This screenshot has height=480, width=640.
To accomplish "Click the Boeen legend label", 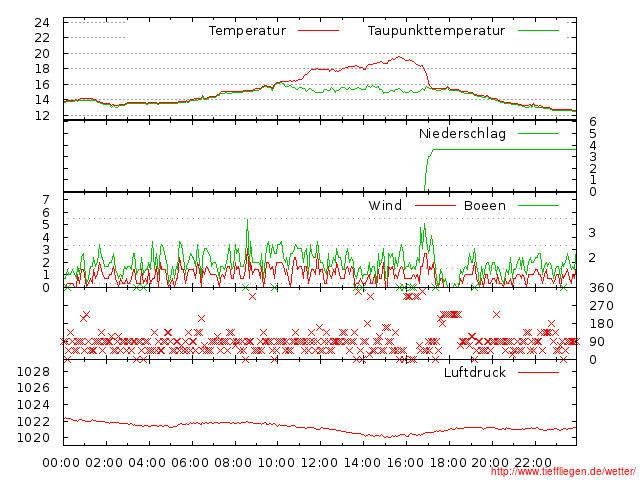I will click(485, 205).
